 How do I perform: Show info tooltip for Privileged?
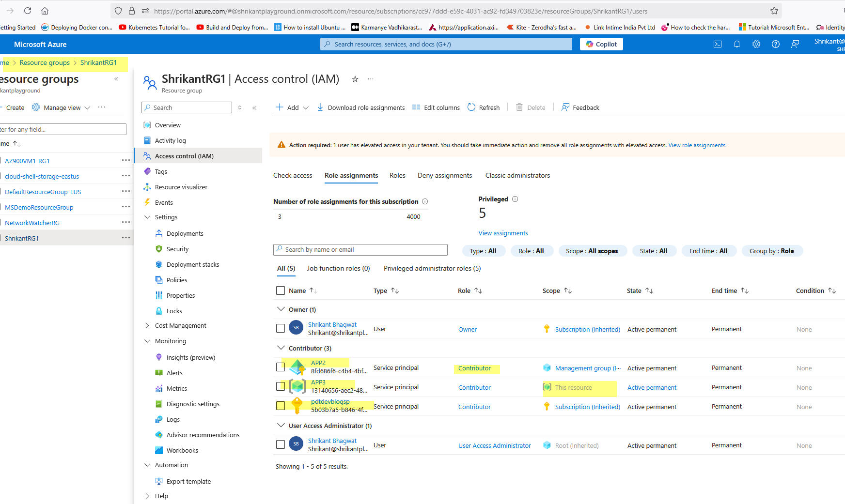pos(515,199)
